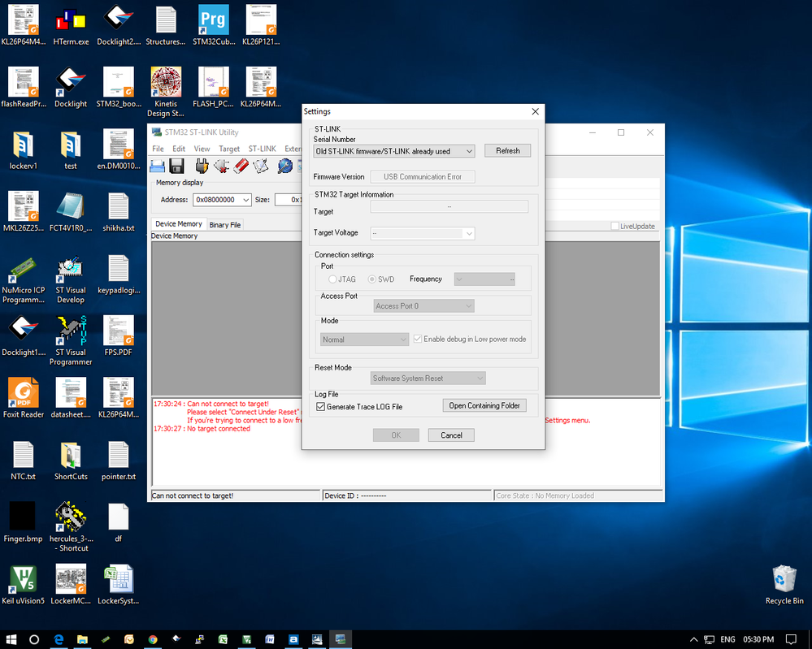Click Open Containing Folder button
The height and width of the screenshot is (649, 812).
(484, 406)
